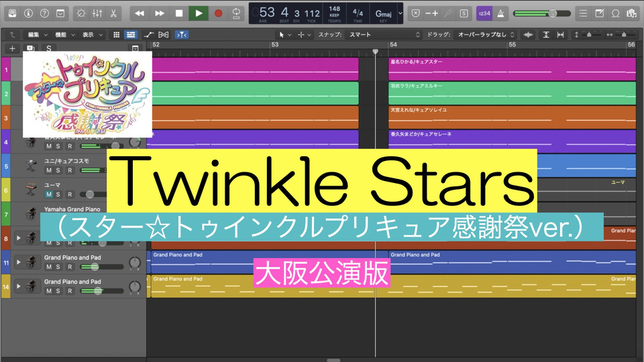Toggle the 1234 Count-in button
Screen dimensions: 644x362
484,13
